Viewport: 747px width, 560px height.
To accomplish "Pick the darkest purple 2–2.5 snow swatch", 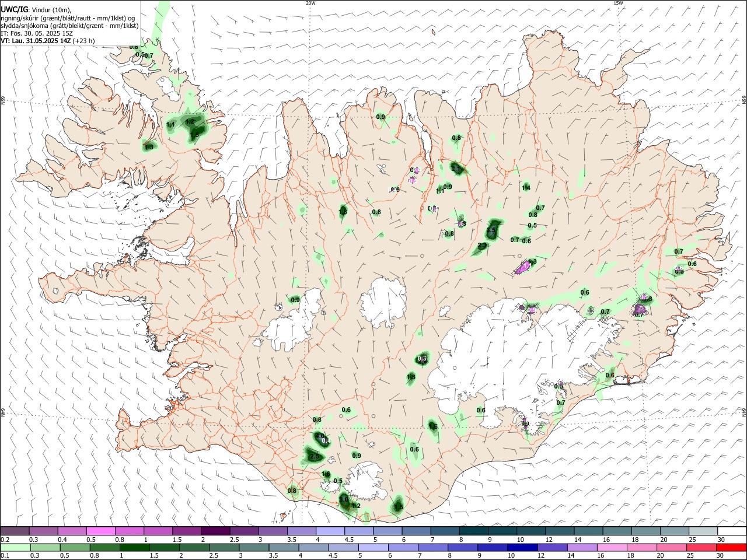I will [x=215, y=531].
